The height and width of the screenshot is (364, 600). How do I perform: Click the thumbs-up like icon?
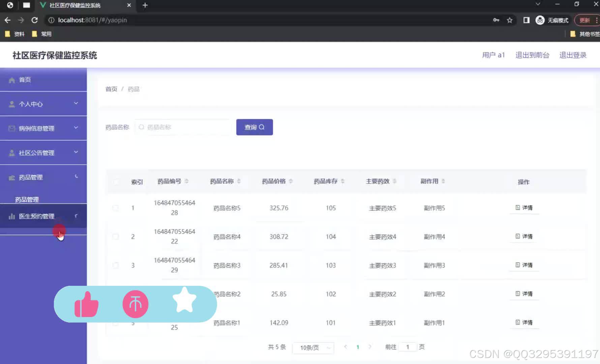click(86, 304)
